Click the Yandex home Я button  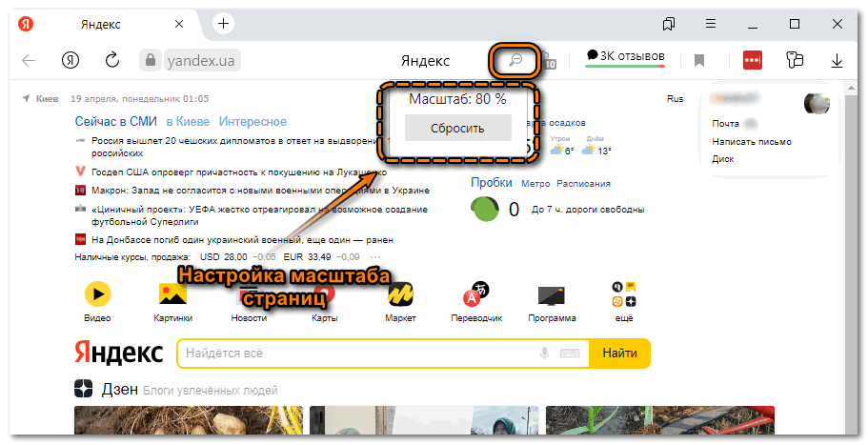click(71, 60)
